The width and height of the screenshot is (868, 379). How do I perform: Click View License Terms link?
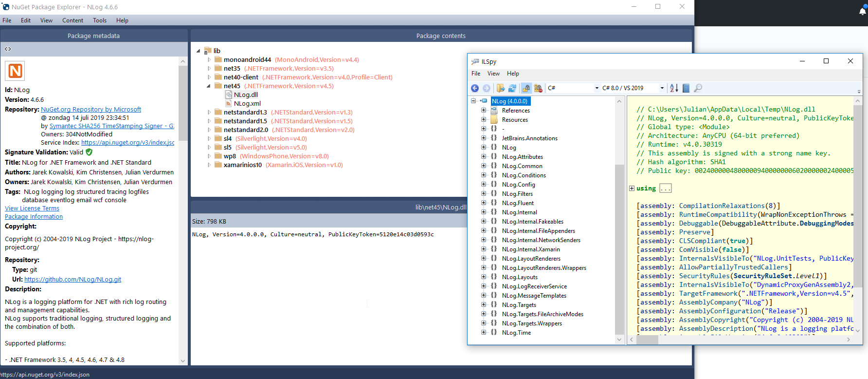click(x=32, y=208)
